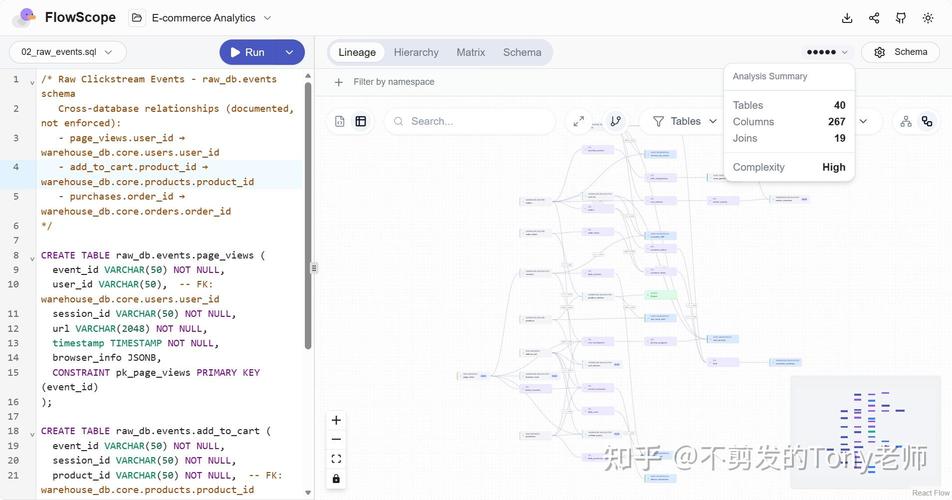Collapse the CREATE TABLE add_to_cart fold at line 18
The height and width of the screenshot is (500, 952).
[x=32, y=434]
